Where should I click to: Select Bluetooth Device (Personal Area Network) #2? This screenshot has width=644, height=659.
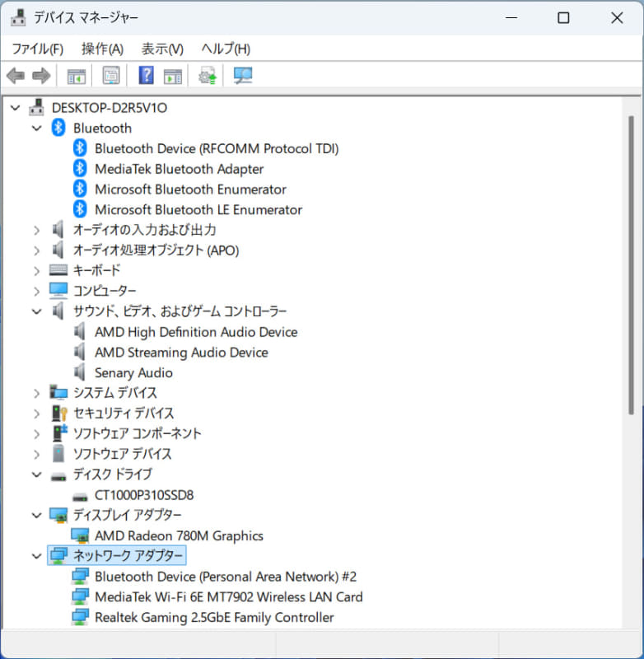226,576
